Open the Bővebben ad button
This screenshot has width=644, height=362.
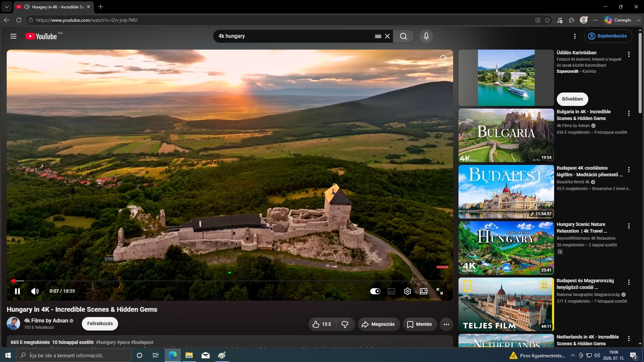573,99
